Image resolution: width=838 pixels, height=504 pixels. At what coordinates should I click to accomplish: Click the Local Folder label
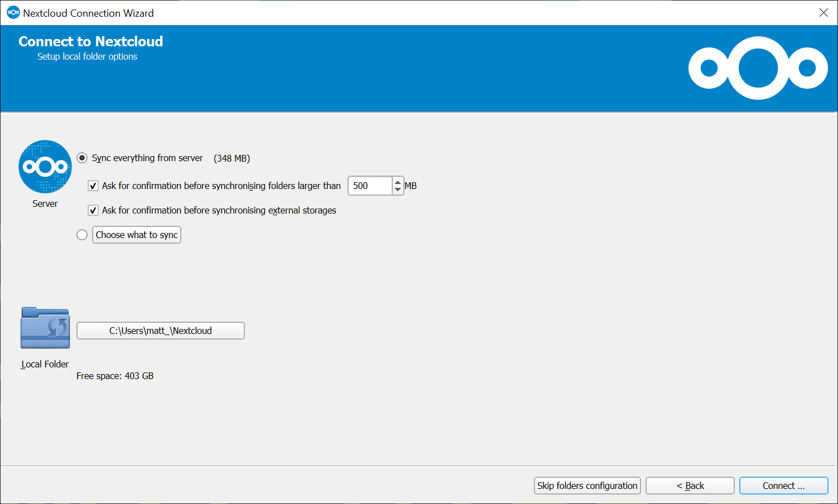pyautogui.click(x=45, y=364)
